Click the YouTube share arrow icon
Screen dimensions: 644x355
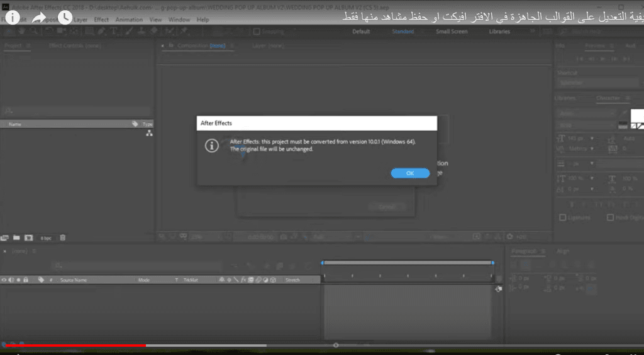coord(38,17)
